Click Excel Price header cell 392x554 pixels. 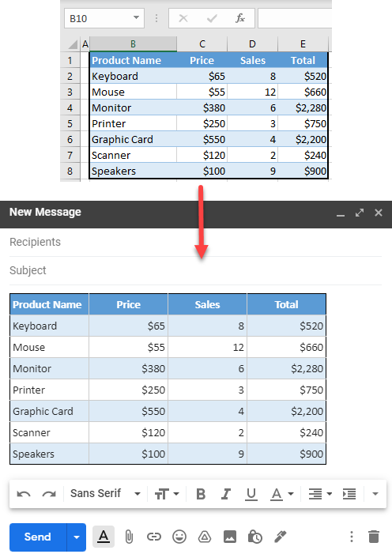click(202, 60)
